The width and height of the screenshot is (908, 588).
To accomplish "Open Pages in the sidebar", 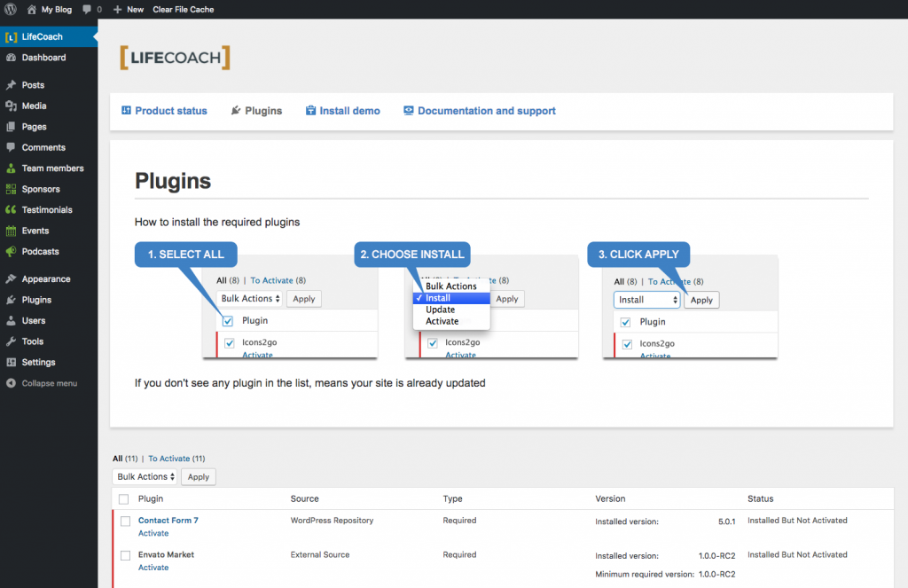I will tap(49, 126).
